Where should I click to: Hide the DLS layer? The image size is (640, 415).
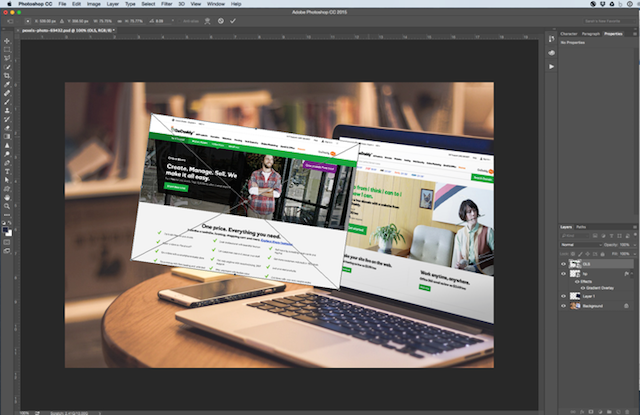(x=563, y=264)
